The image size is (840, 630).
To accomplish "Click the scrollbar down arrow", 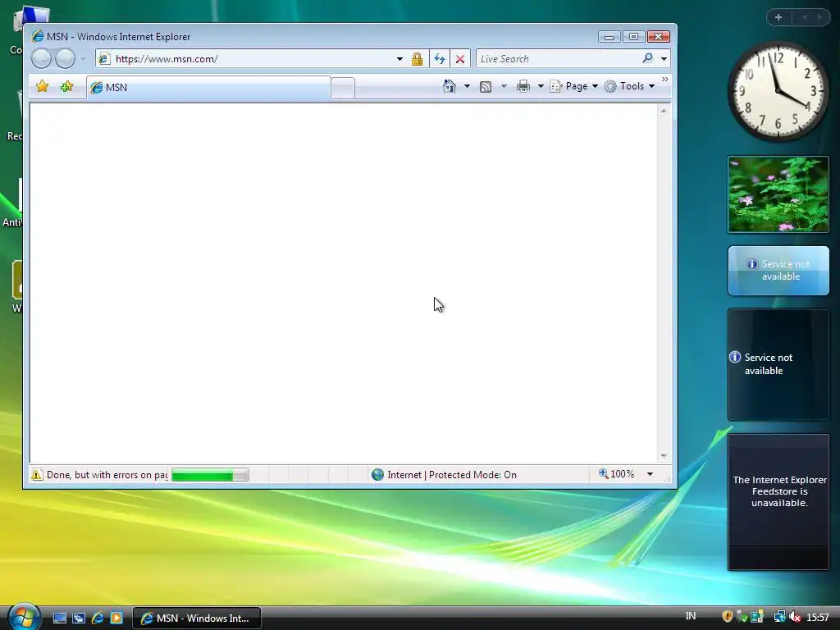I will click(664, 456).
